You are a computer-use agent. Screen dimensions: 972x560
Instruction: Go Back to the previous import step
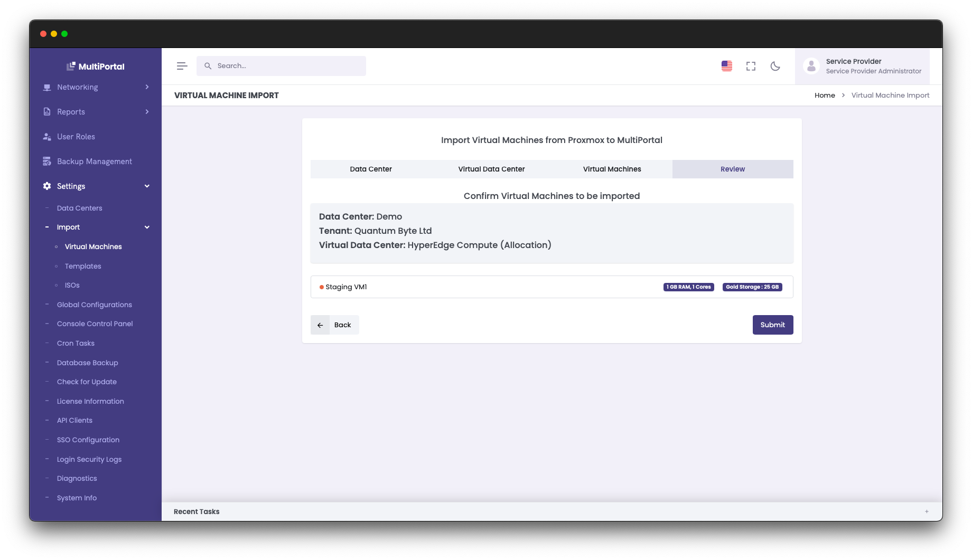pos(334,325)
